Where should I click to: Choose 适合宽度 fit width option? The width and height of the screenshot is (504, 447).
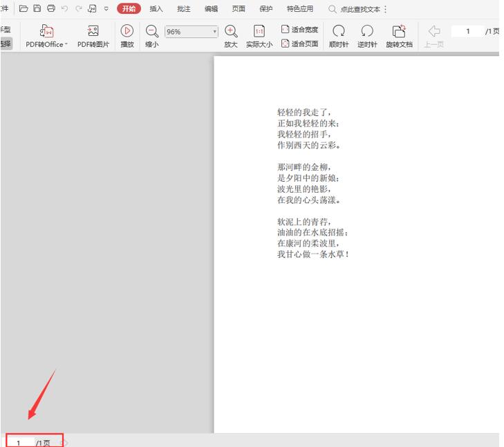click(299, 30)
